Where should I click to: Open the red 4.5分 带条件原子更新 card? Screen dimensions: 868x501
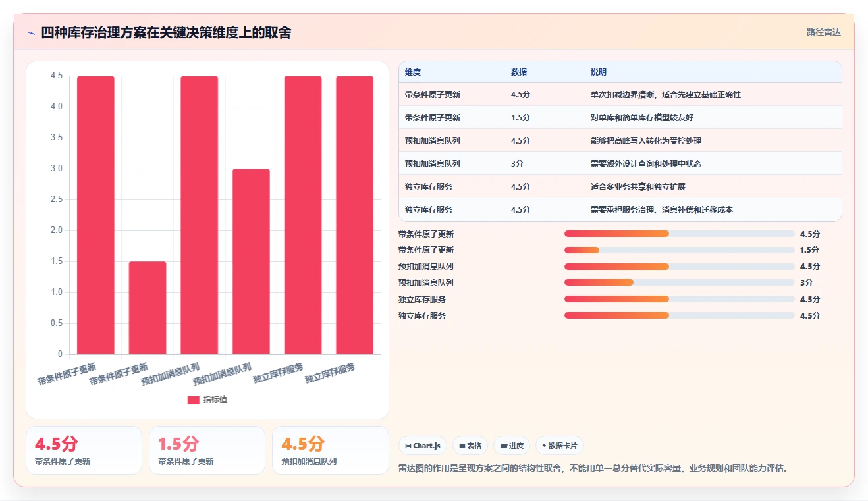84,450
